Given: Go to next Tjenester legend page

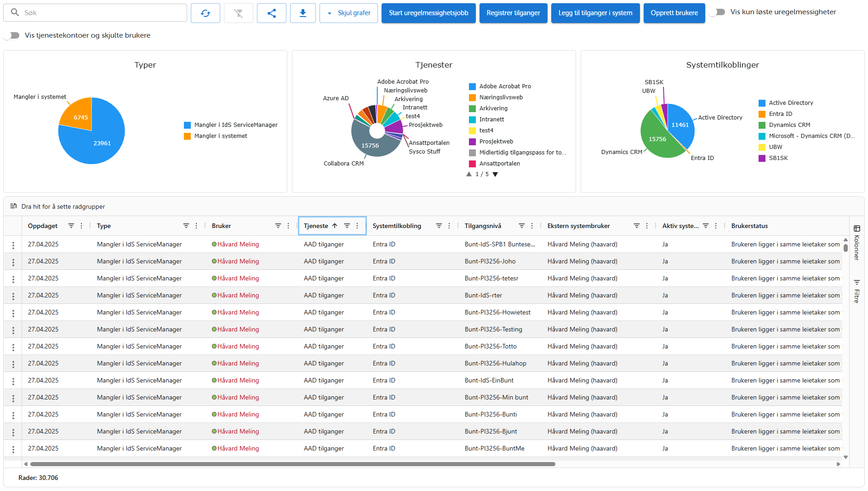Looking at the screenshot, I should coord(495,174).
